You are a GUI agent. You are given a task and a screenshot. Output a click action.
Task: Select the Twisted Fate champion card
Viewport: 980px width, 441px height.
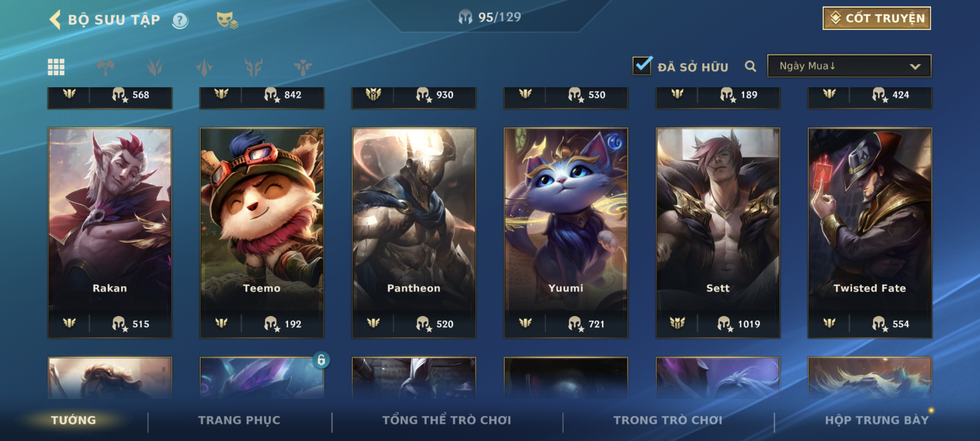[870, 232]
